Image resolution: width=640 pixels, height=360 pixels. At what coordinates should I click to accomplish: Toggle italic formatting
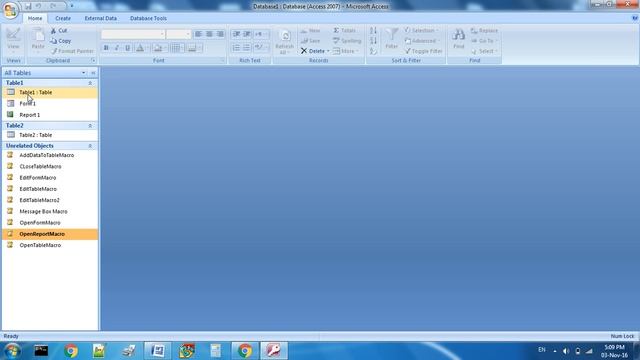(x=117, y=48)
